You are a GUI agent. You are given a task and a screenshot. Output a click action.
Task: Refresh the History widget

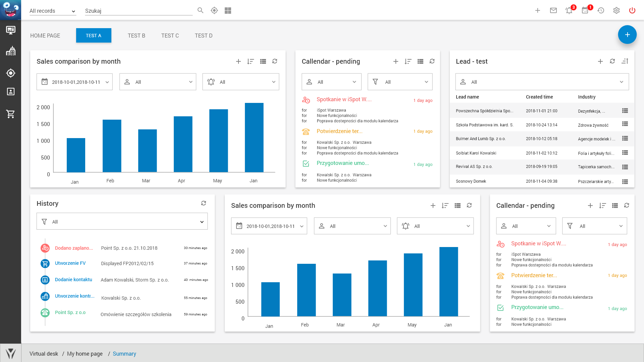coord(204,203)
